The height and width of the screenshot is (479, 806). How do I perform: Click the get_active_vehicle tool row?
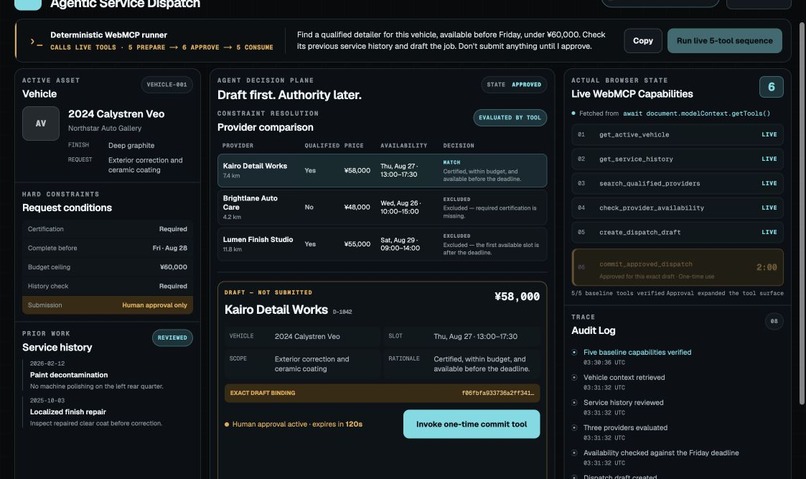pos(677,135)
